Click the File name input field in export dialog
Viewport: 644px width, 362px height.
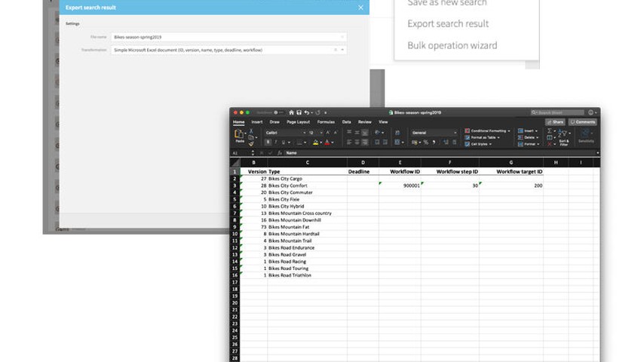point(228,37)
